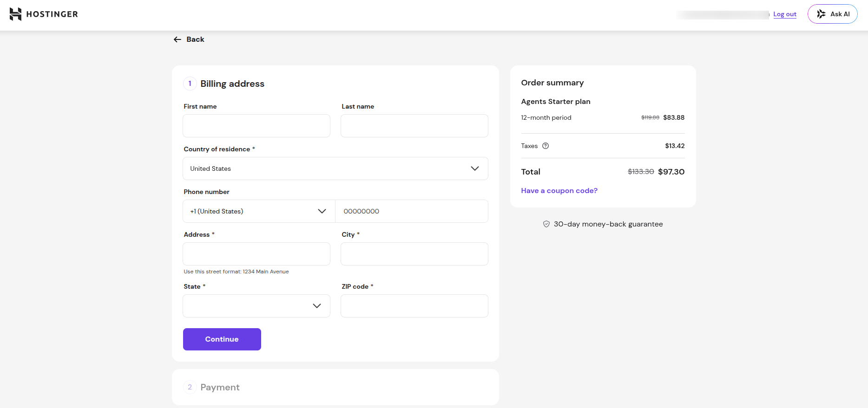Click the Last name input field
Viewport: 868px width, 408px height.
click(x=414, y=126)
